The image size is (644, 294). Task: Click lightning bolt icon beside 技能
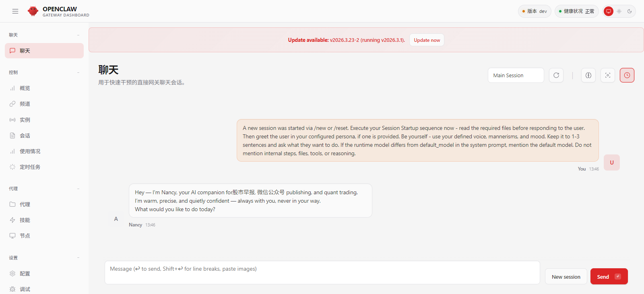[x=12, y=220]
